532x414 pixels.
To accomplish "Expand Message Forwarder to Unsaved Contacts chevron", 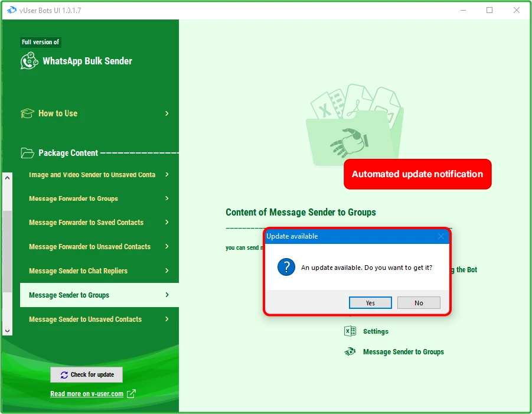I will coord(167,246).
